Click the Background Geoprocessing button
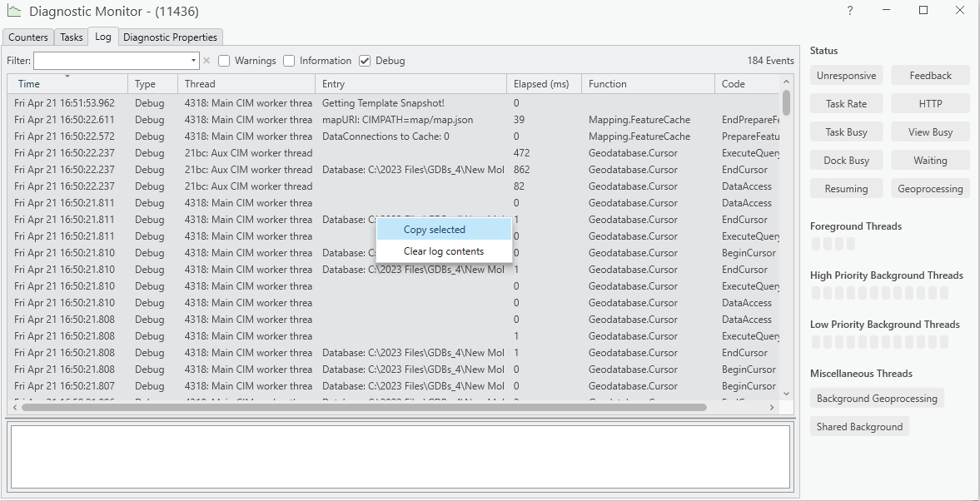Image resolution: width=980 pixels, height=501 pixels. click(877, 398)
